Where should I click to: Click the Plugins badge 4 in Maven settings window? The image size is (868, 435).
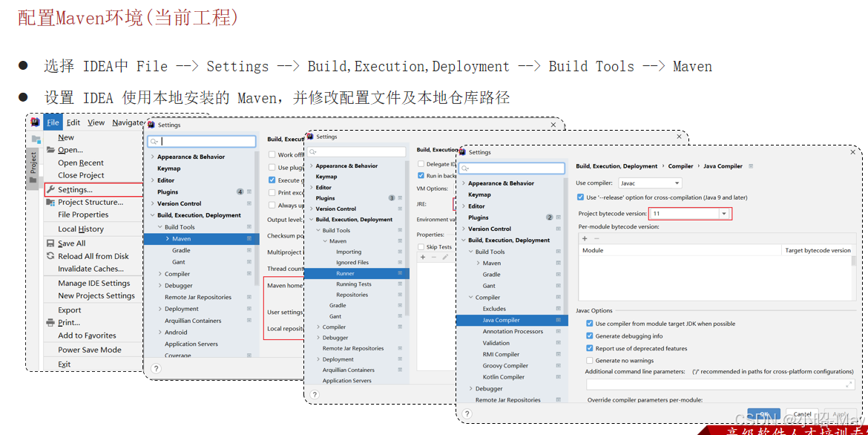tap(240, 192)
